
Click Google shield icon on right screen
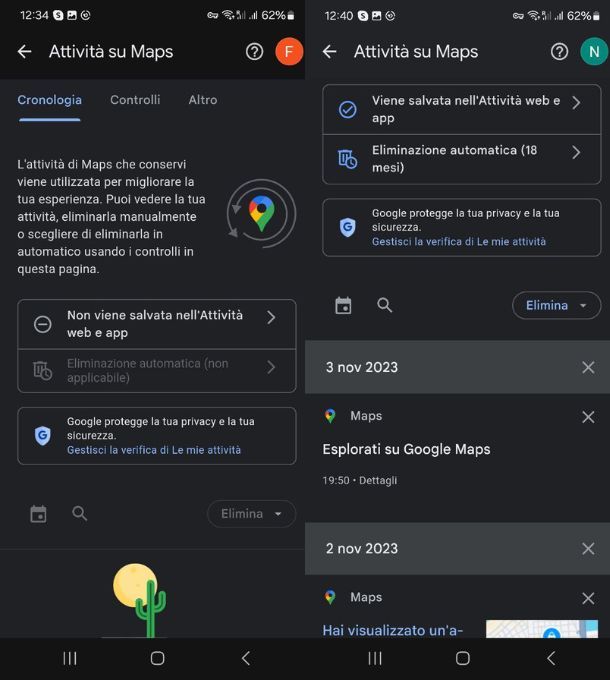(347, 227)
